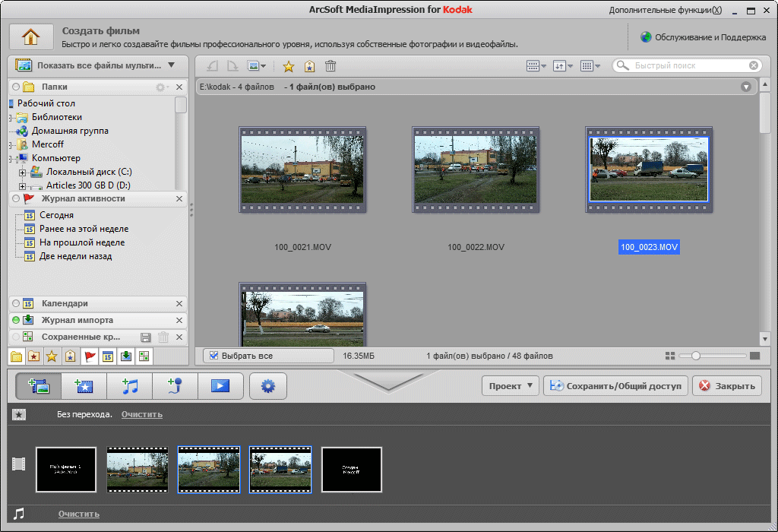Open Дополнительные функции menu
The image size is (778, 532).
tap(666, 10)
